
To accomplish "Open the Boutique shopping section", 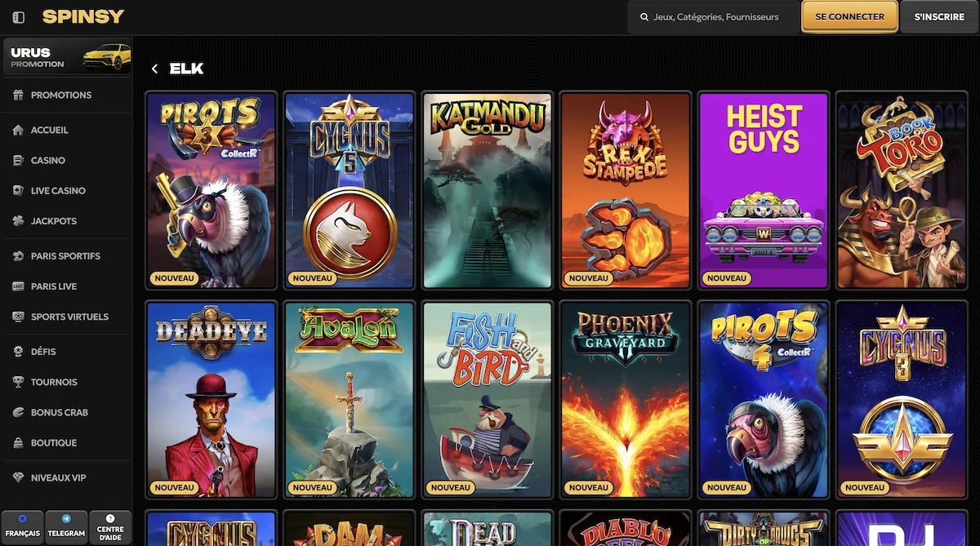I will tap(47, 442).
